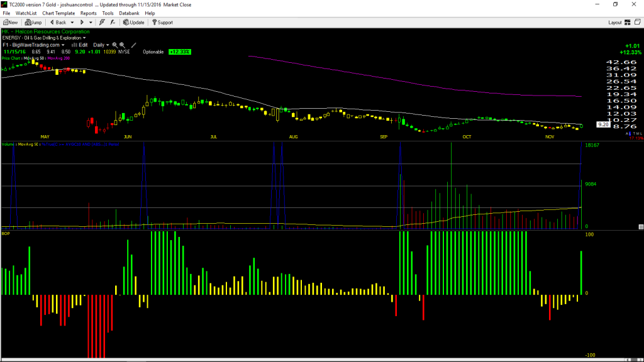Expand the Forward history dropdown arrow
The image size is (644, 362).
(91, 23)
